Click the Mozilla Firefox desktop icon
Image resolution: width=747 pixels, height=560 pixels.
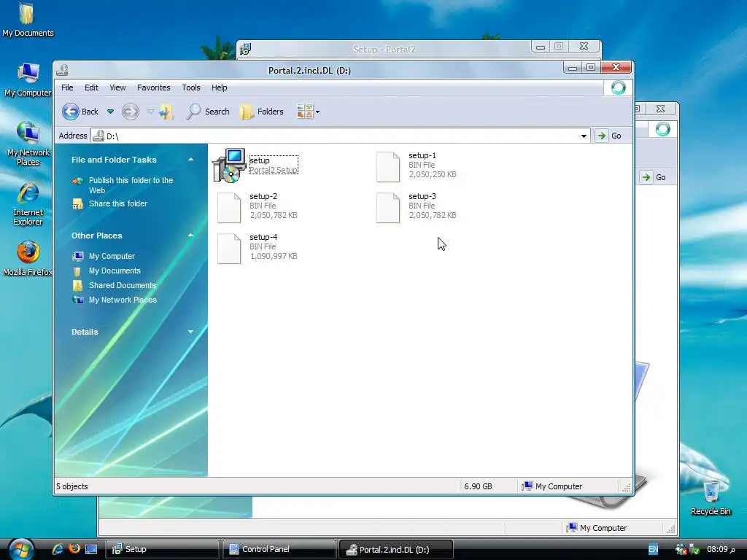point(28,260)
